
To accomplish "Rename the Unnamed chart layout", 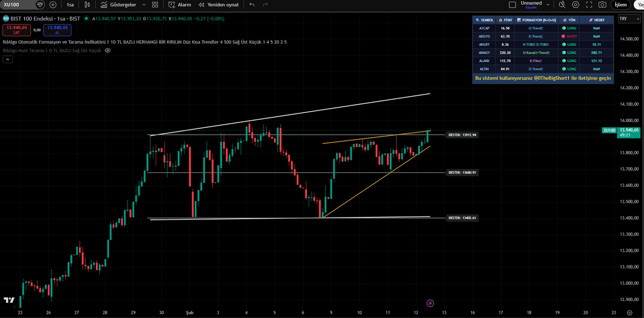I will click(x=531, y=3).
